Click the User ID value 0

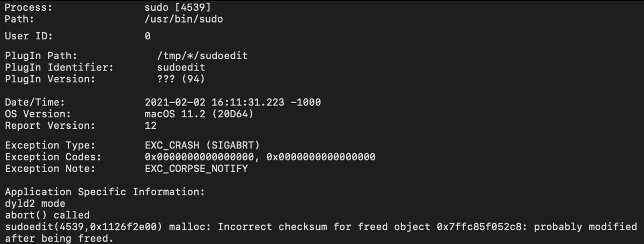click(148, 37)
